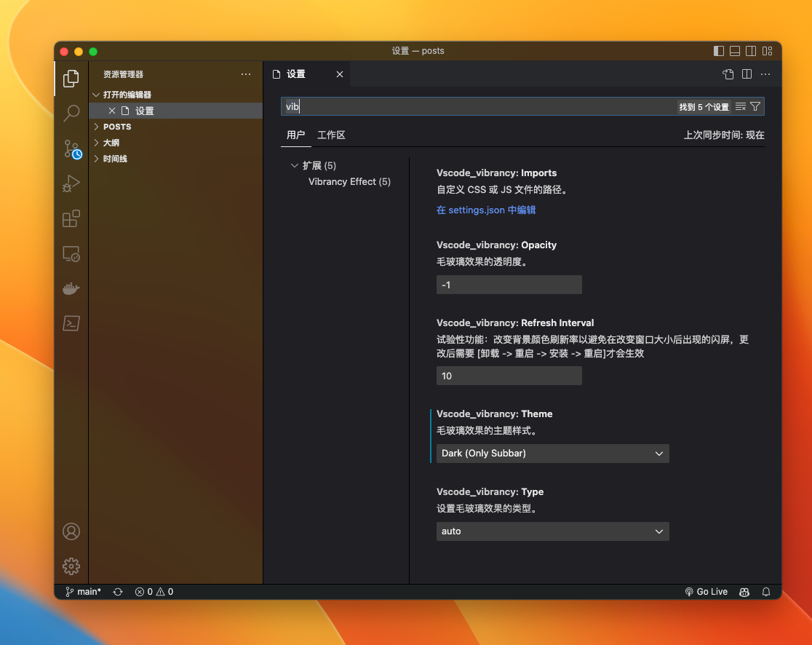Synchronize changes icon in status bar

(118, 592)
